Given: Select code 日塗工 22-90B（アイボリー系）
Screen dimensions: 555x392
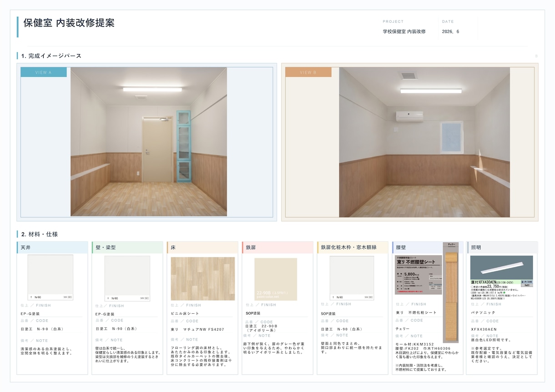Looking at the screenshot, I should [262, 328].
